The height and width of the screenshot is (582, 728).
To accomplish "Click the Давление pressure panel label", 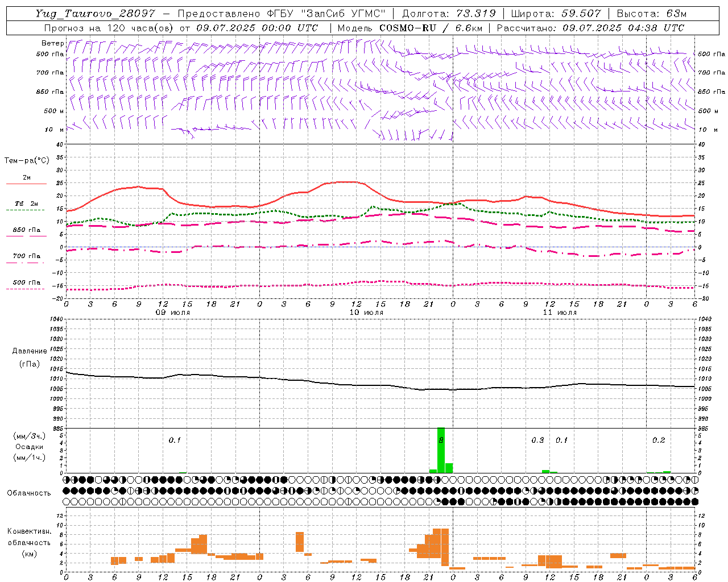I will coord(30,351).
